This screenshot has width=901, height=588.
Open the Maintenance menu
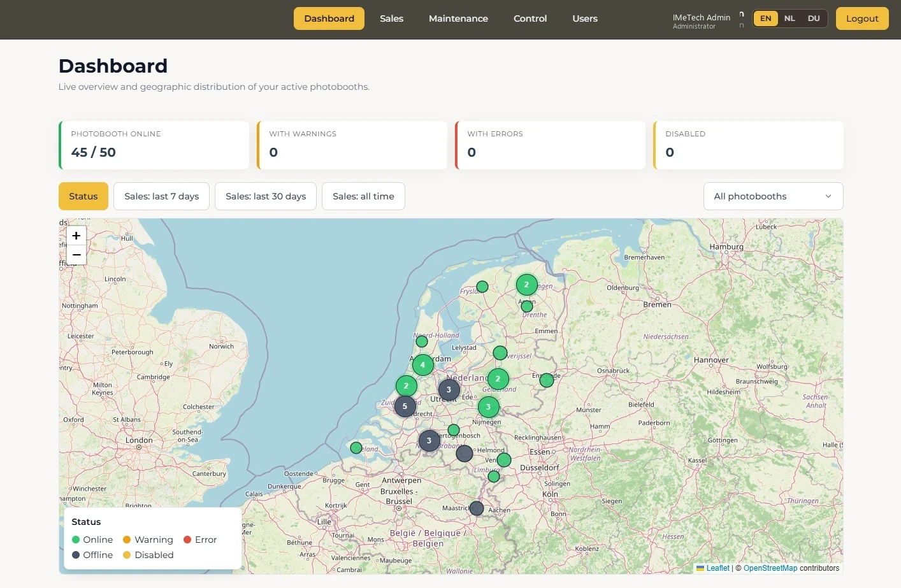click(458, 18)
